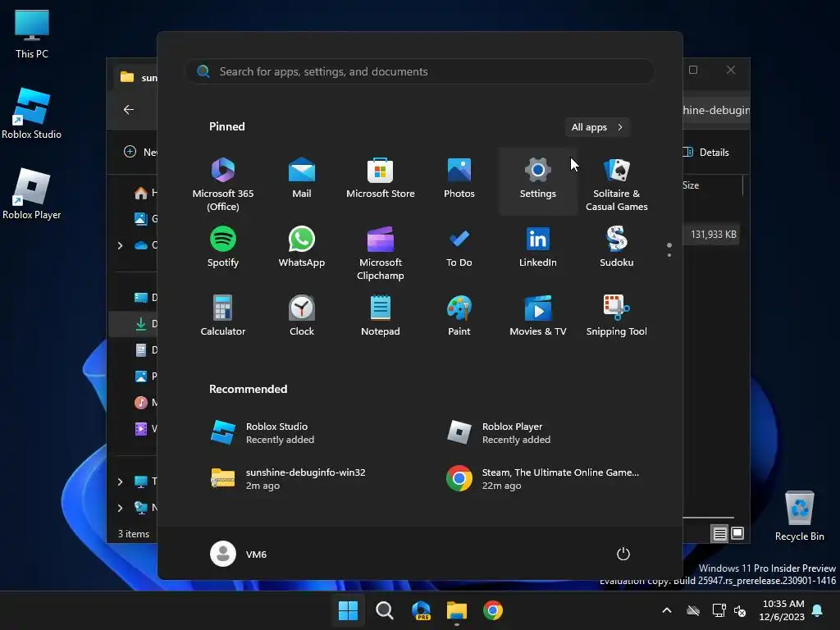
Task: Open Notepad from pinned apps
Action: [381, 315]
